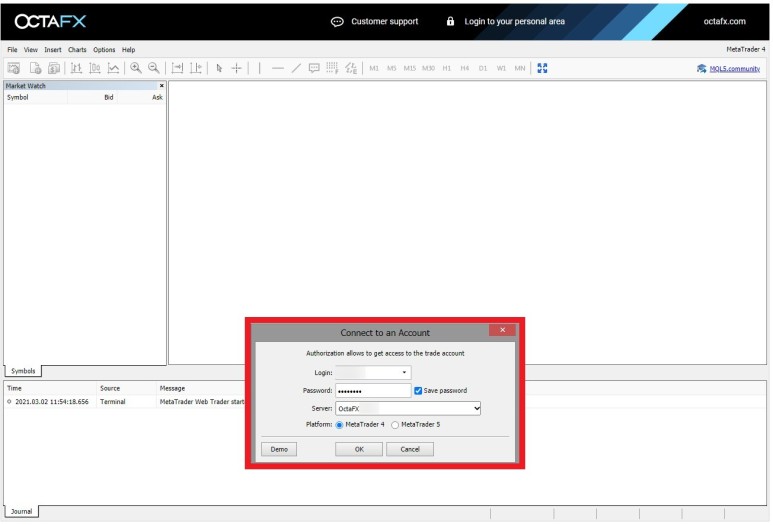Open the Options menu
The height and width of the screenshot is (525, 773).
(x=104, y=49)
